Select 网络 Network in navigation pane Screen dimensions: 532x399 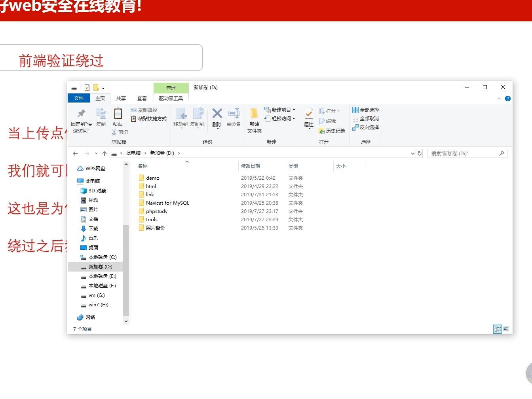click(86, 317)
